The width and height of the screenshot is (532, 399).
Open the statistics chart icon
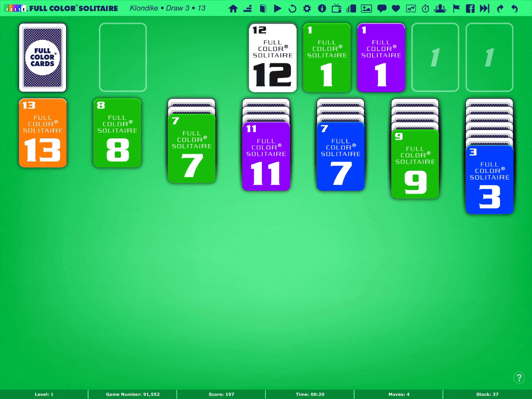click(x=411, y=8)
